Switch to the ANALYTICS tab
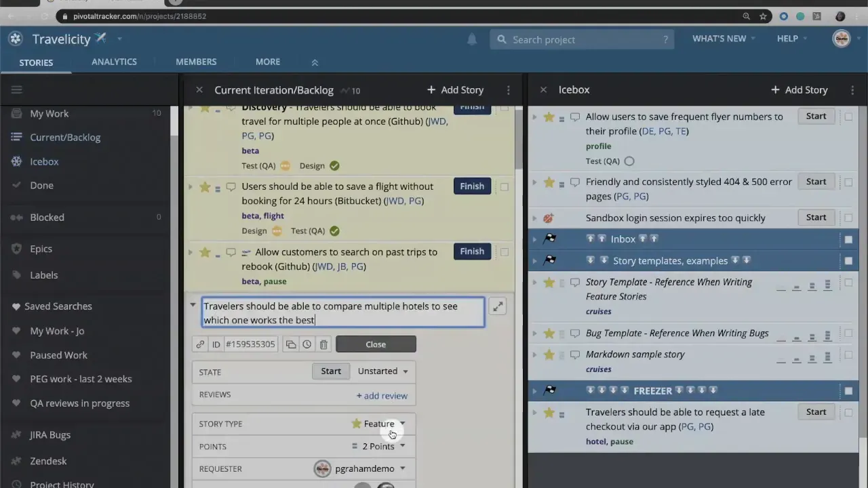 (x=114, y=62)
